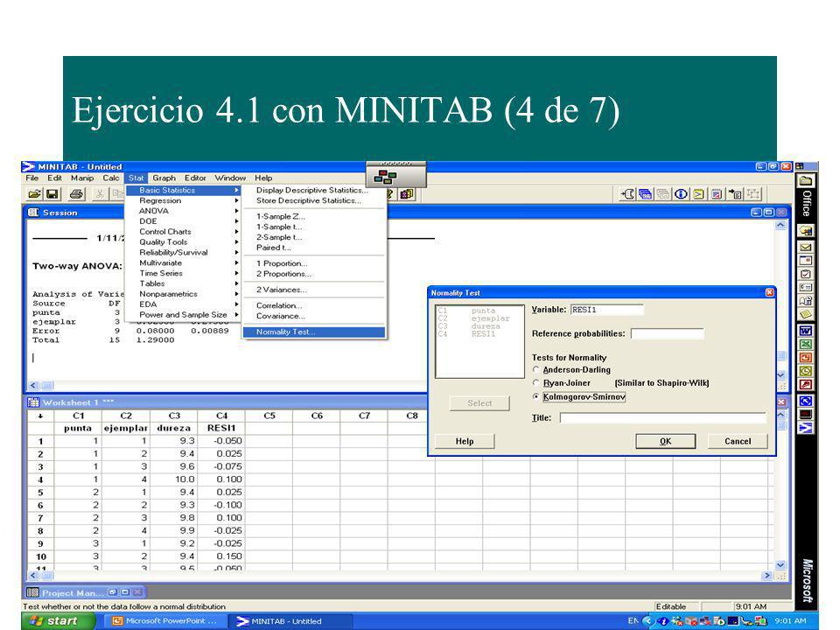Open Microsoft Excel from Office shortcut bar
The height and width of the screenshot is (630, 840).
click(806, 344)
